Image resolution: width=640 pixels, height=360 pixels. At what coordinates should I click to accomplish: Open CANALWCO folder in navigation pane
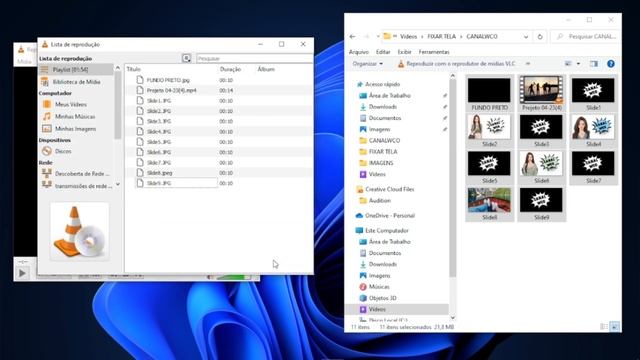tap(384, 140)
